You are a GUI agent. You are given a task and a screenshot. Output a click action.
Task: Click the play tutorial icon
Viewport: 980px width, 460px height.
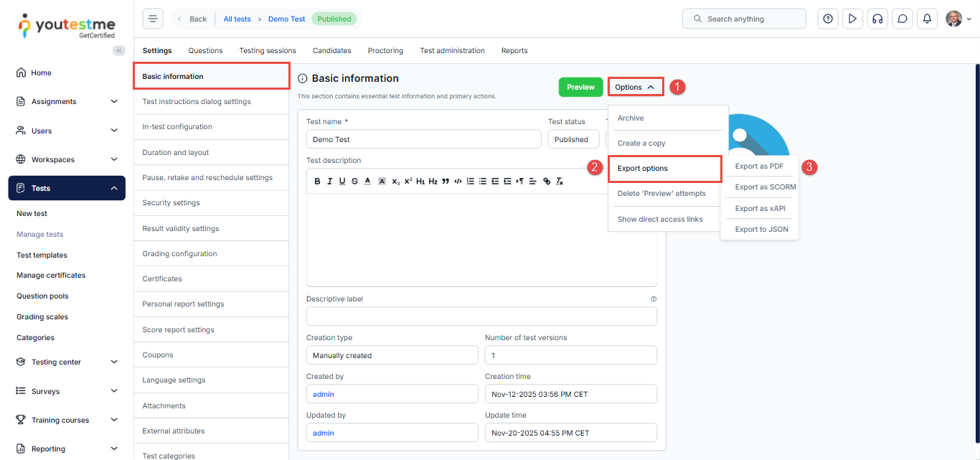click(852, 19)
